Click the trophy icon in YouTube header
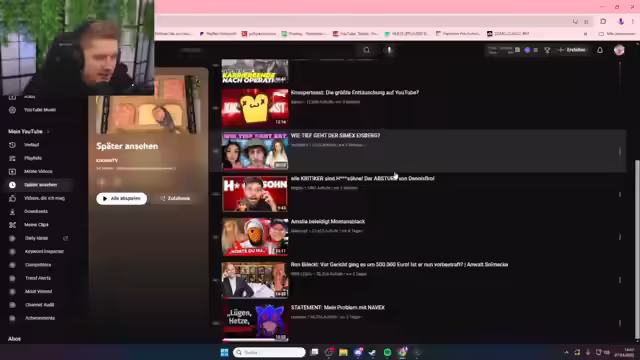 click(x=547, y=50)
